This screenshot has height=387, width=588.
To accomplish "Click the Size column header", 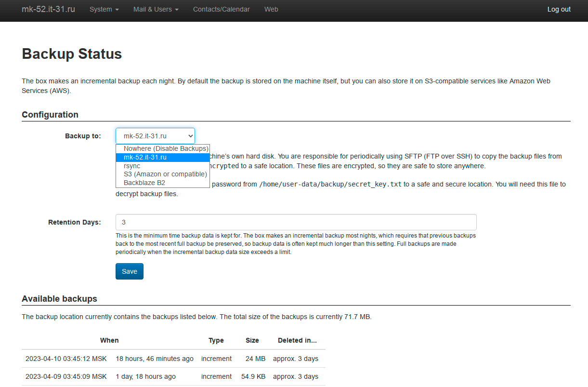I will click(x=252, y=340).
